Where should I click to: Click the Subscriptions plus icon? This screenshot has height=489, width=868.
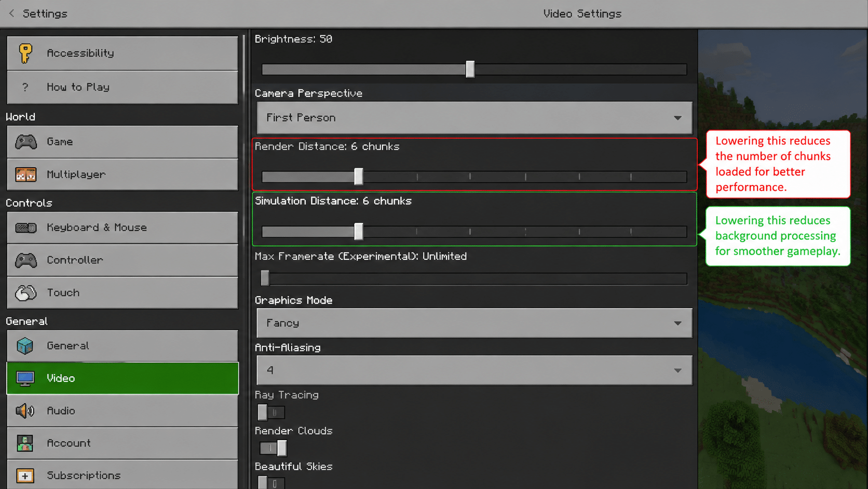pos(25,475)
